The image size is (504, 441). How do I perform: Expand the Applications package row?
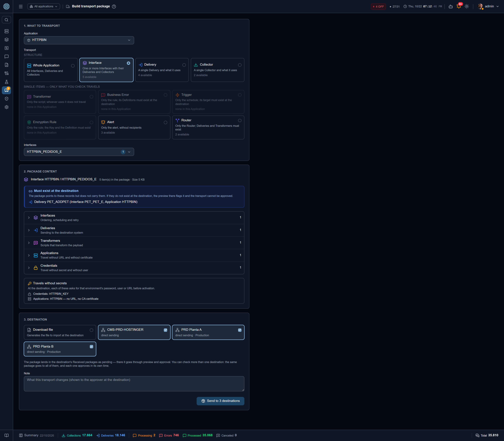click(134, 255)
